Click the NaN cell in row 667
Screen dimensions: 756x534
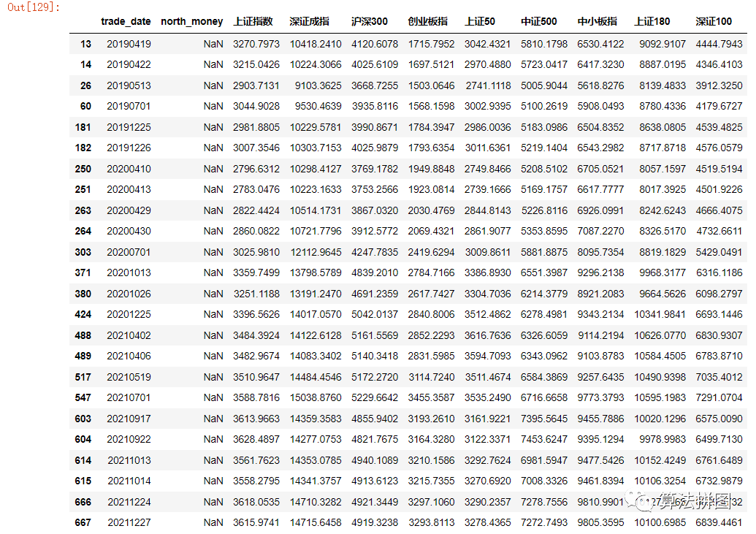(x=213, y=523)
